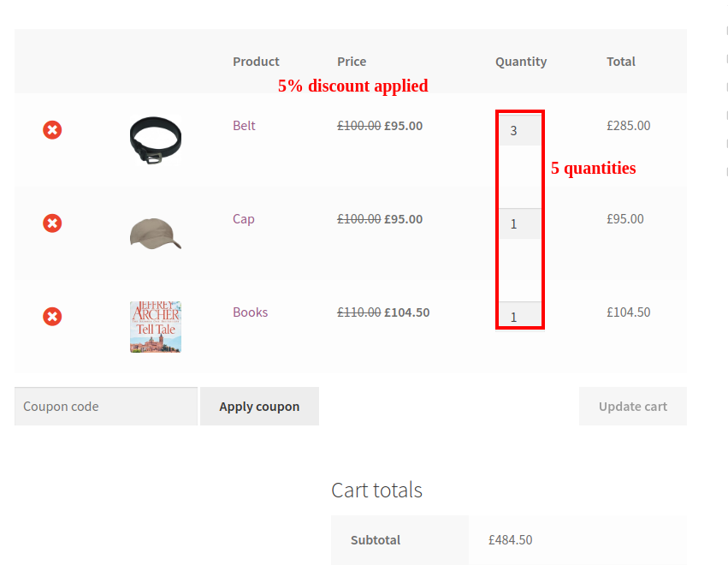
Task: Click the Books quantity field
Action: click(520, 315)
